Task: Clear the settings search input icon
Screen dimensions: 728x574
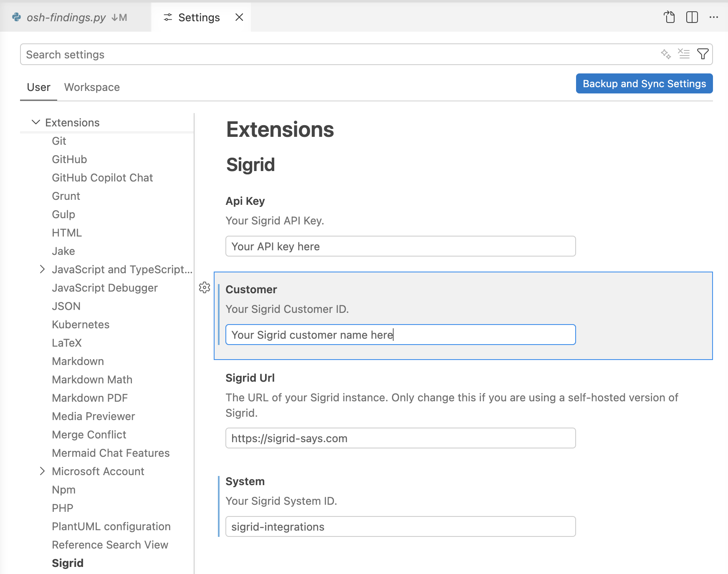Action: (684, 54)
